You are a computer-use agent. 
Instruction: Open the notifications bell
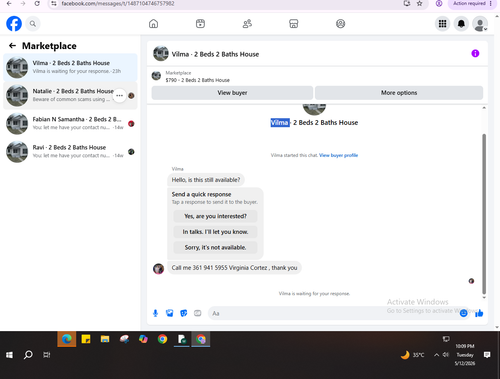(461, 24)
